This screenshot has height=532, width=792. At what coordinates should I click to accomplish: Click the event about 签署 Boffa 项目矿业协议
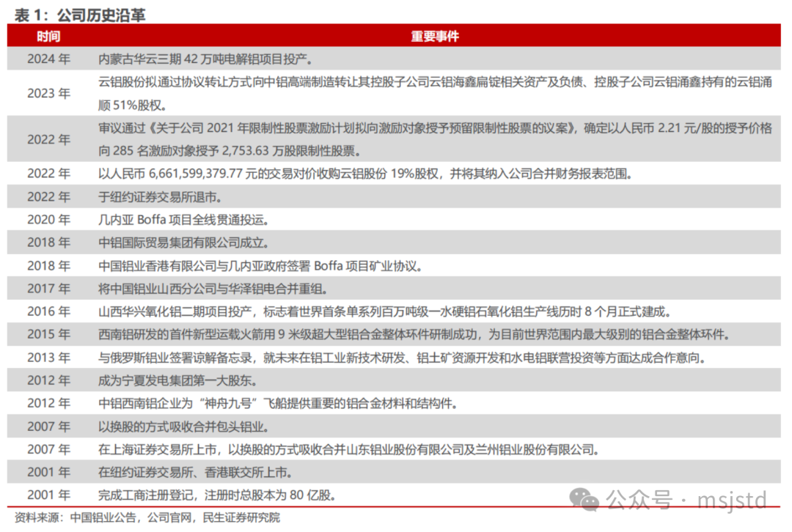pyautogui.click(x=260, y=265)
